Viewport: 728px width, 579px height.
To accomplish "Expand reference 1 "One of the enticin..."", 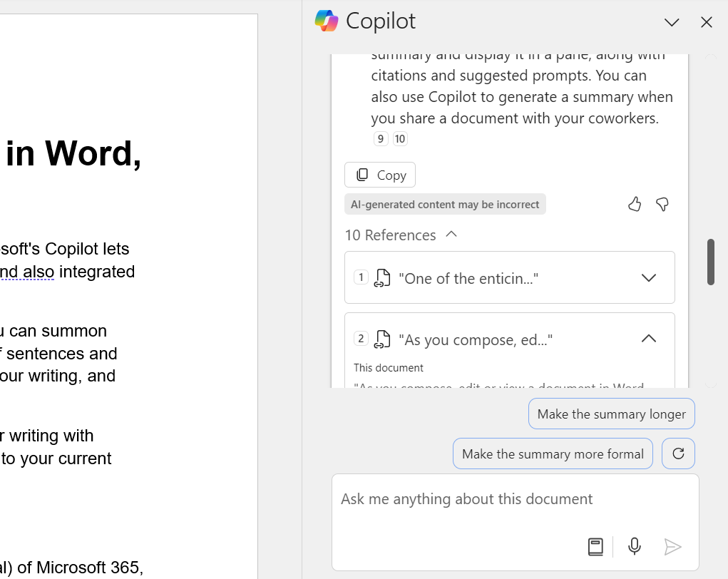I will [x=649, y=277].
